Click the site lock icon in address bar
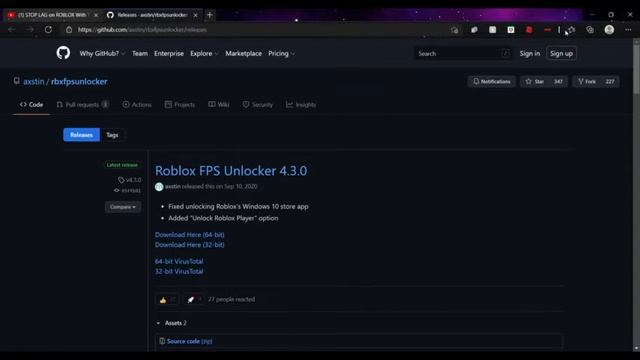The width and height of the screenshot is (640, 360). 69,29
